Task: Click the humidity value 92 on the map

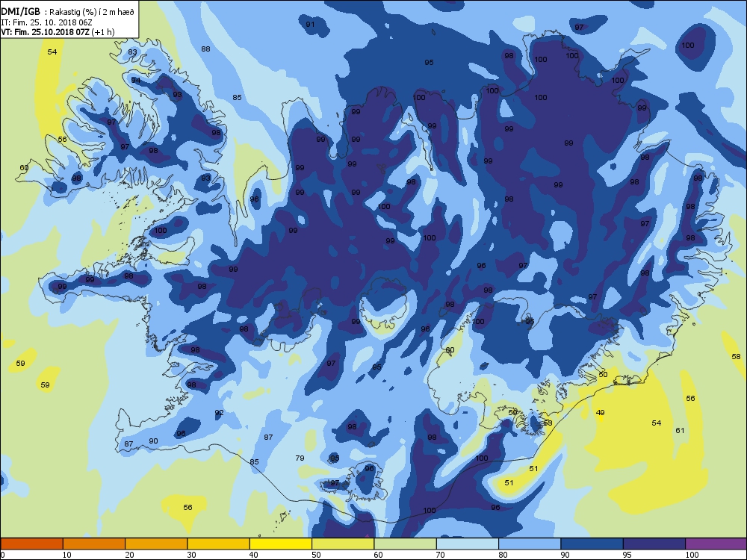Action: tap(219, 413)
